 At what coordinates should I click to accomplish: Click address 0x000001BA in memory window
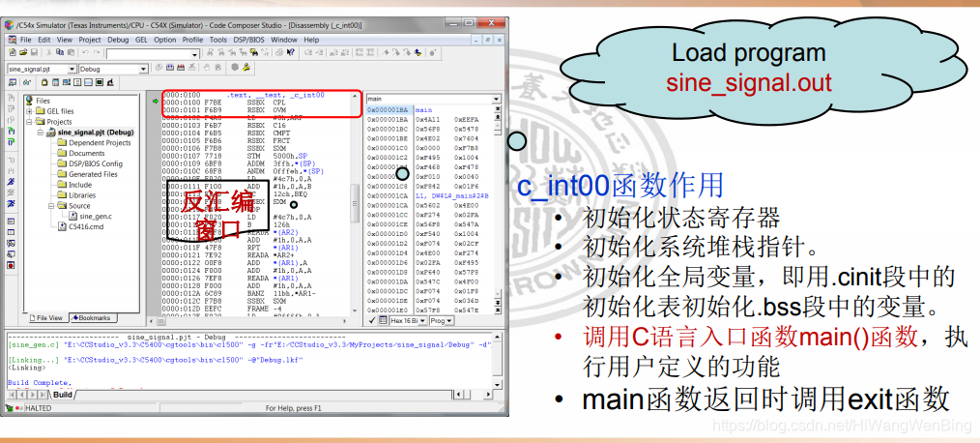388,109
